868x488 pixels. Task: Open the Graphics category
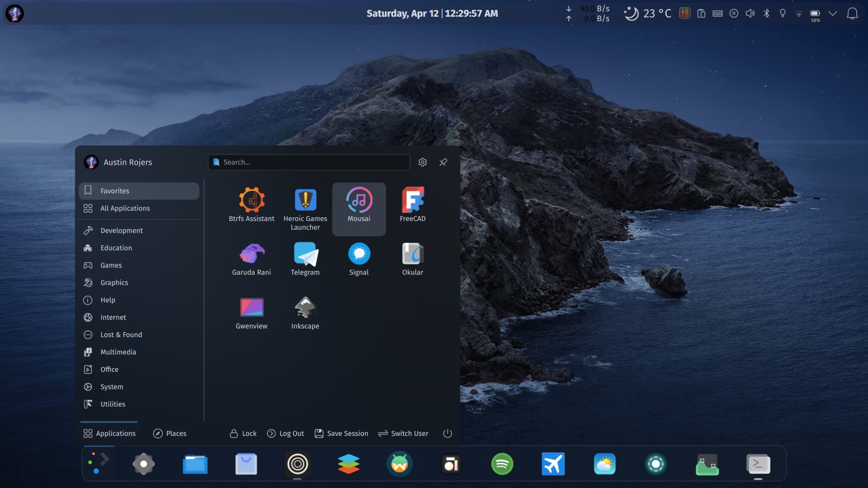[139, 282]
